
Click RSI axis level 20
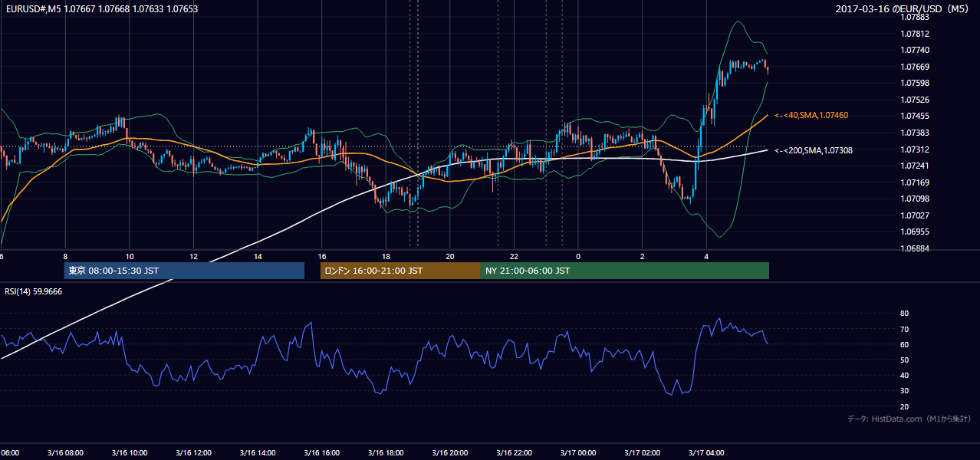coord(905,406)
